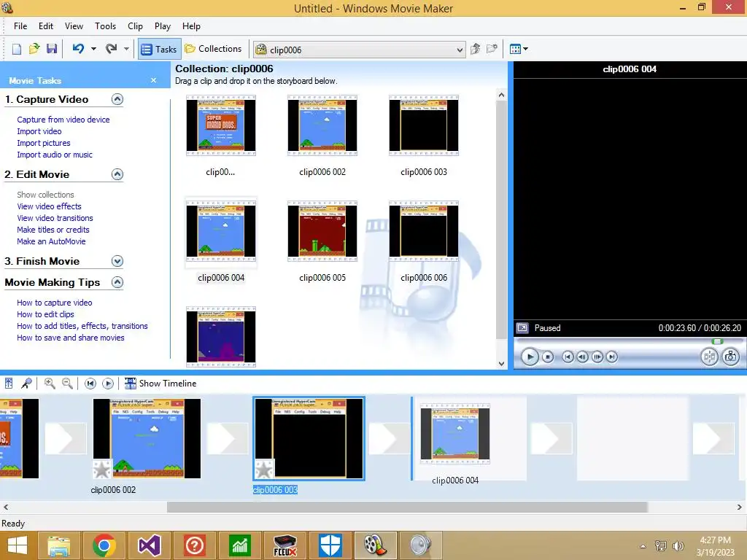
Task: Select the clip0006 005 red thumbnail
Action: coord(322,231)
